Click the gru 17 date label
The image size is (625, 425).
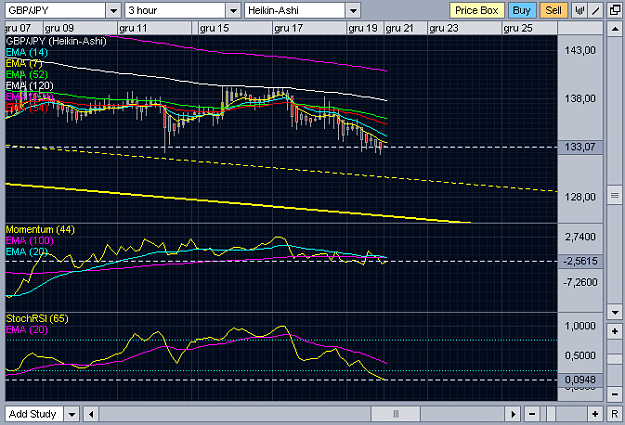[x=289, y=28]
